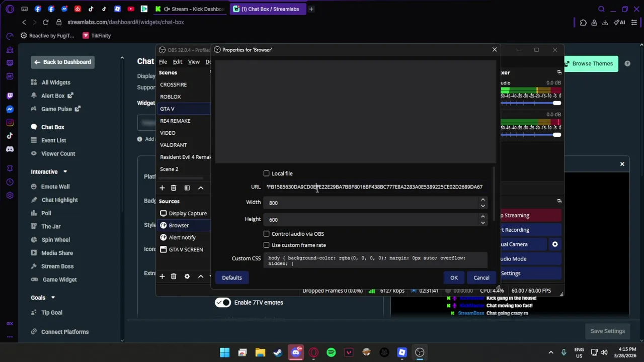Enable Control audio via OBS
Screen dimensions: 644x362
(266, 234)
